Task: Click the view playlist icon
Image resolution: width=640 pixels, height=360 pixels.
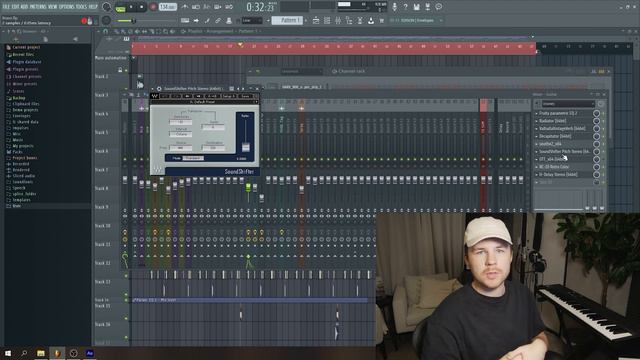Action: pyautogui.click(x=316, y=20)
